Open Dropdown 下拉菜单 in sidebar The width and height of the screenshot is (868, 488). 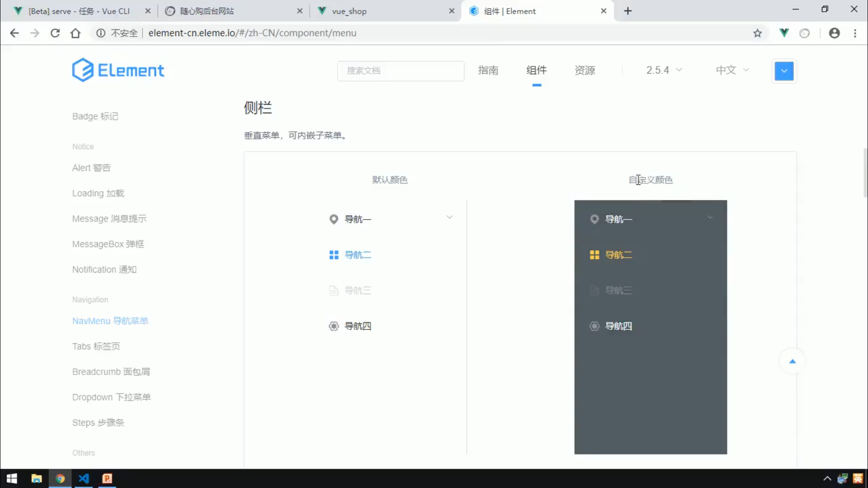tap(111, 397)
